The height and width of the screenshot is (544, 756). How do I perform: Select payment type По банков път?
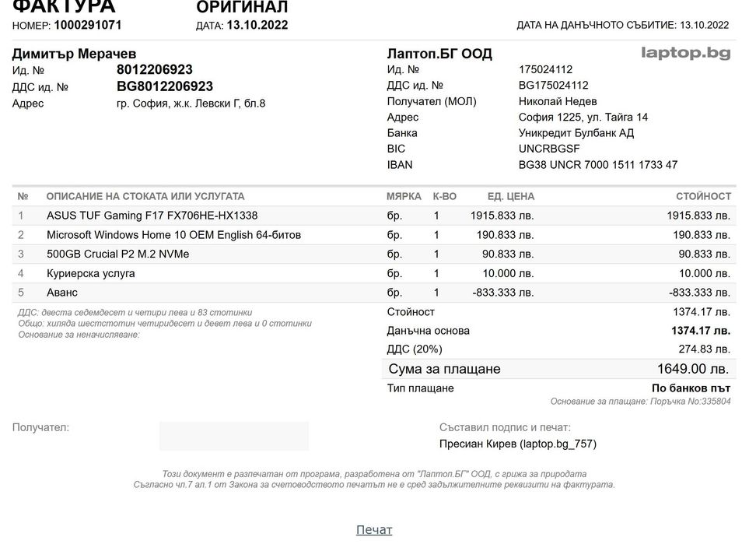click(691, 388)
